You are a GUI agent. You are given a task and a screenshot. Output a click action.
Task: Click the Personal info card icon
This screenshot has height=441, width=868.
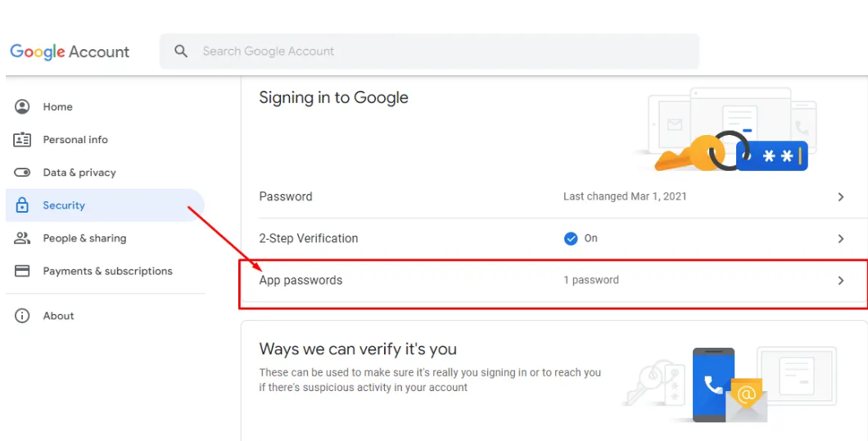[22, 140]
